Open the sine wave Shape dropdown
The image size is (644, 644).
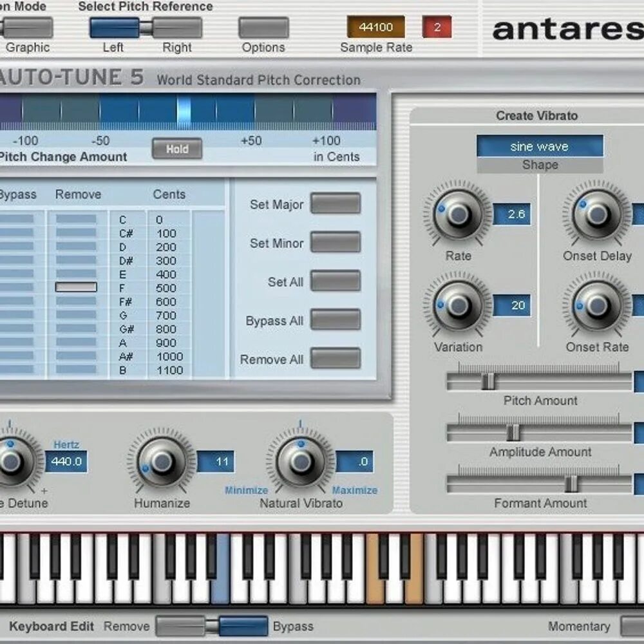pos(540,146)
